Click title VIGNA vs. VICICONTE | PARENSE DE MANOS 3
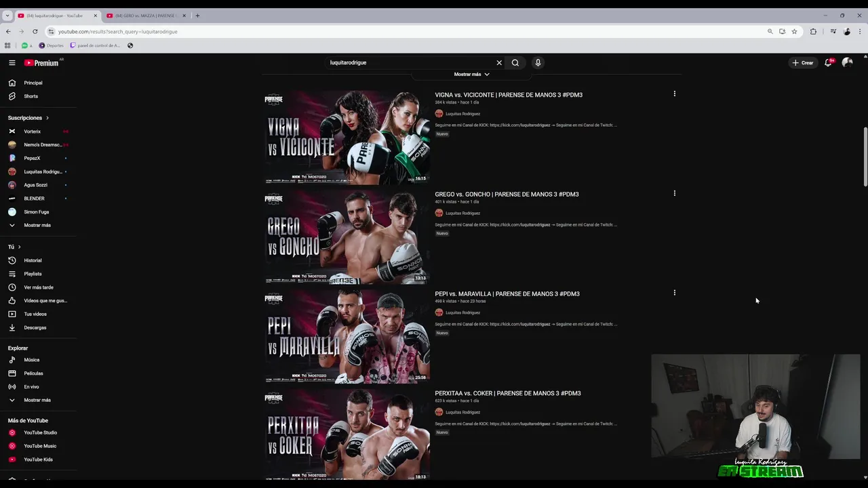This screenshot has height=488, width=868. [509, 95]
